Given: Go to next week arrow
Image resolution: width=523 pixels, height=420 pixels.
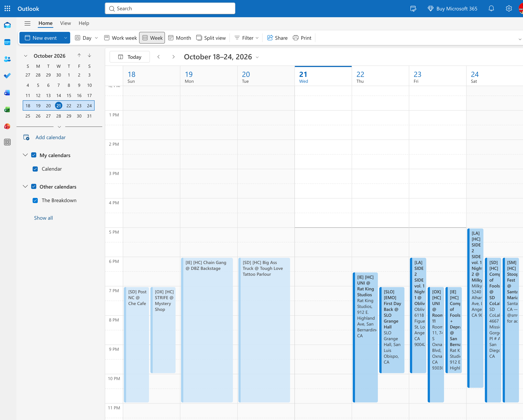Looking at the screenshot, I should click(x=173, y=57).
